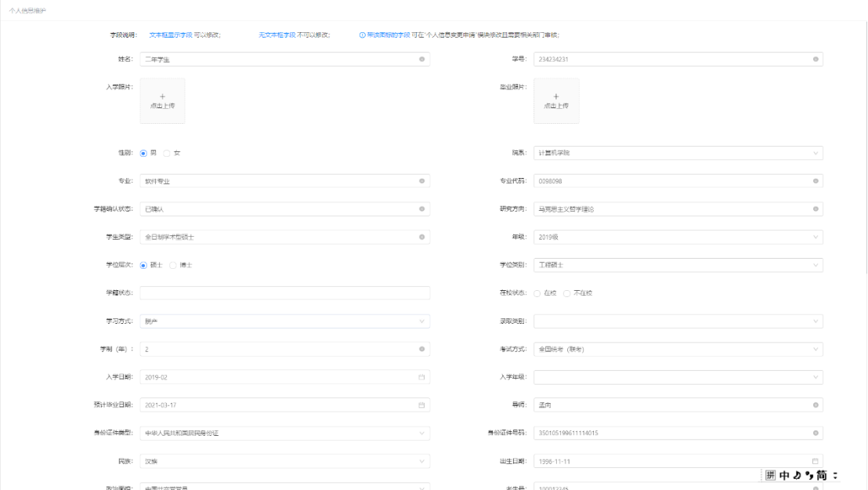Click the plus icon under 毕业照片
Image resolution: width=868 pixels, height=490 pixels.
point(556,96)
